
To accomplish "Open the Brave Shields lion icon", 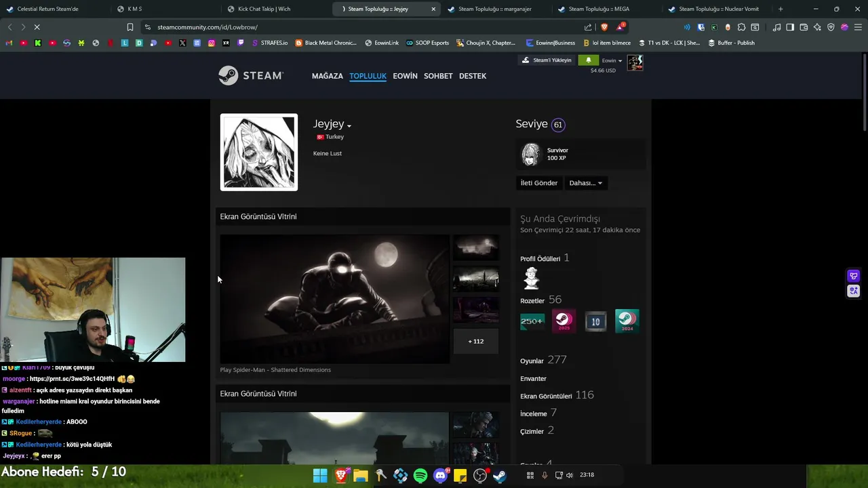I will click(604, 27).
